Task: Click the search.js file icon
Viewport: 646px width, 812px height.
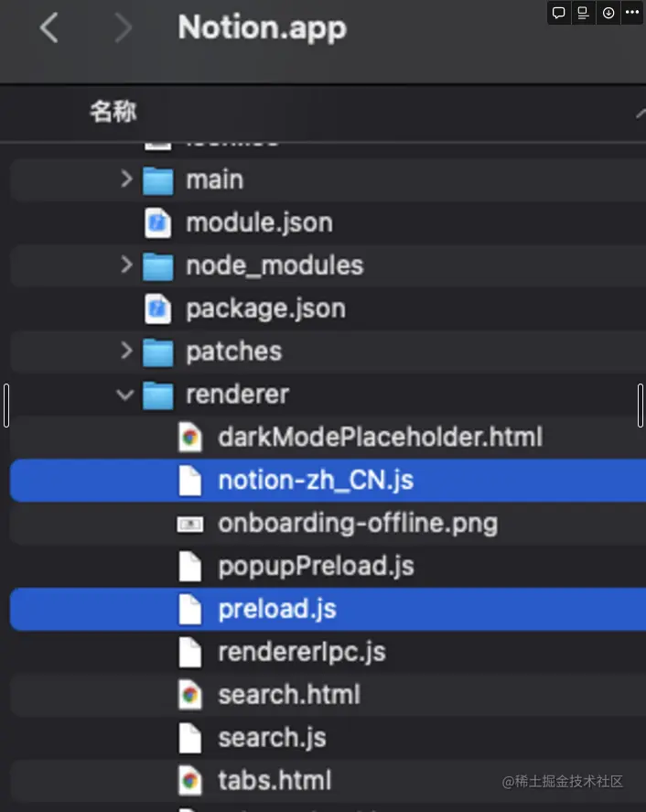Action: [x=190, y=738]
